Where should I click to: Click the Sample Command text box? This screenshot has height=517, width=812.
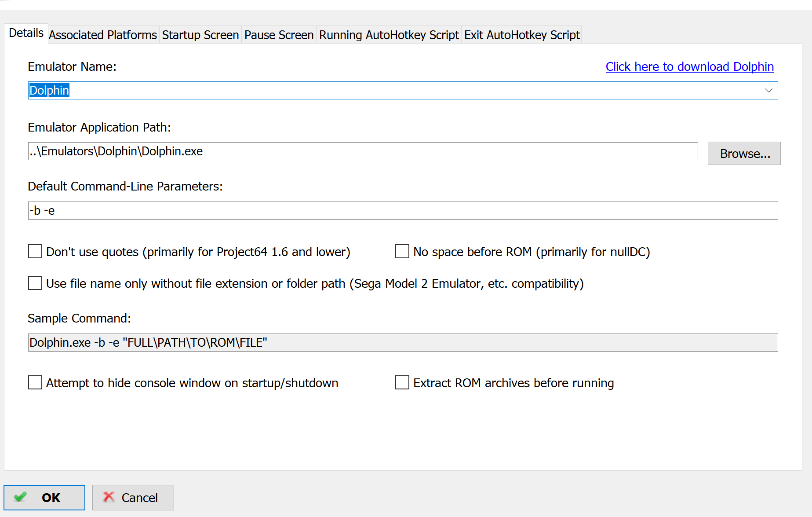(402, 343)
